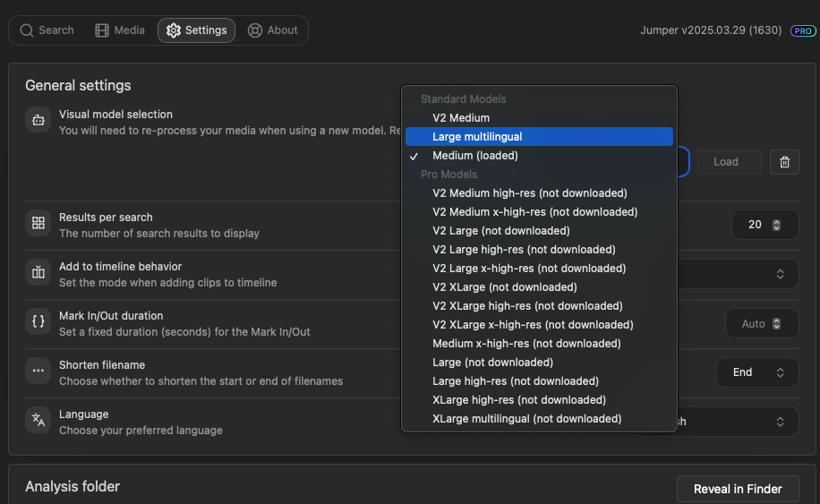Click the trash icon next to Load
This screenshot has height=504, width=820.
pyautogui.click(x=784, y=162)
